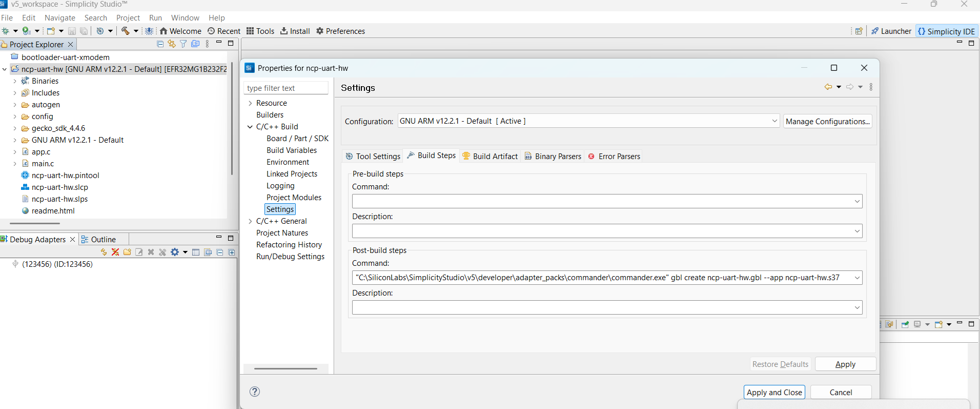Expand the gecko_sdk_4.4.6 folder
This screenshot has width=980, height=409.
[15, 128]
